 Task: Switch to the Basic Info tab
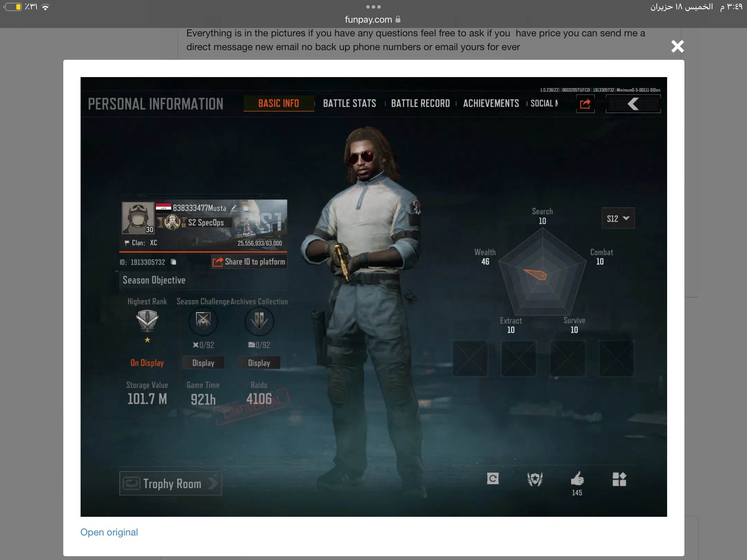point(279,103)
